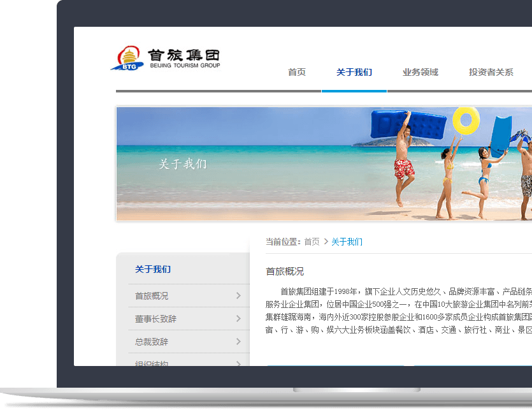Open the 业务领域 navigation tab
Viewport: 532px width, 410px height.
[421, 72]
